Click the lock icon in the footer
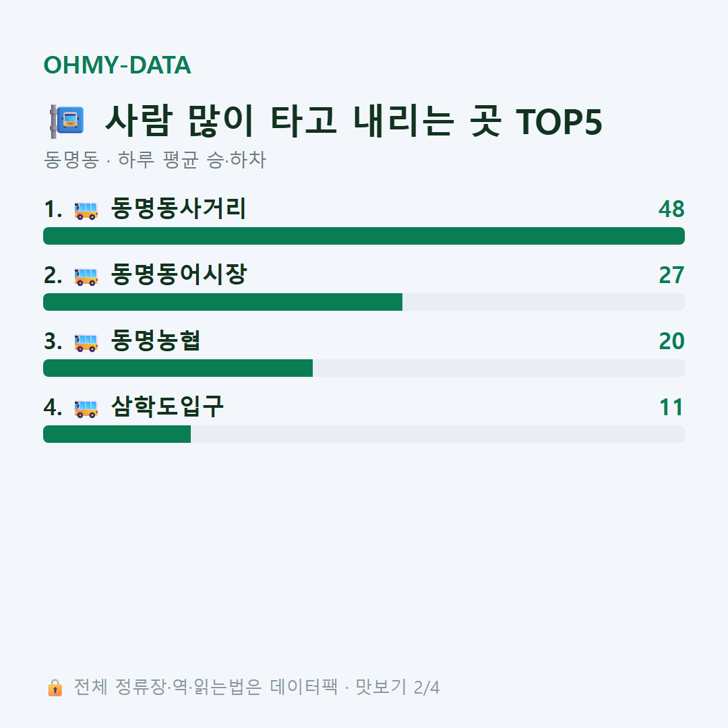728x728 pixels. (55, 687)
